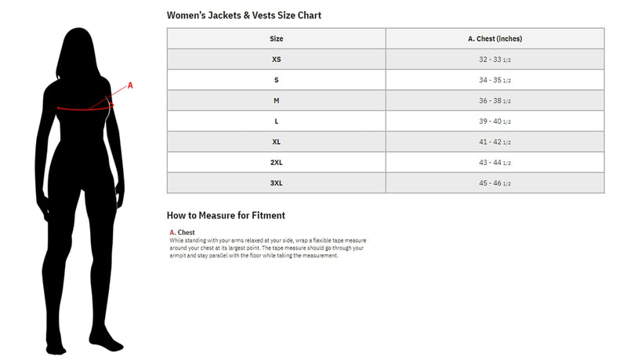Screen dimensions: 627x364
Task: Click the S size cell
Action: (x=276, y=80)
